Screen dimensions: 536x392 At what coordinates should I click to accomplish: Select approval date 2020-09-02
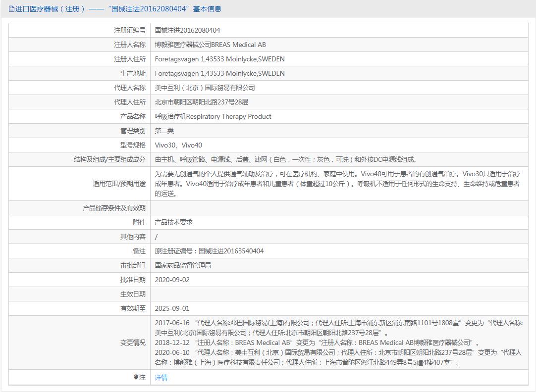[172, 280]
